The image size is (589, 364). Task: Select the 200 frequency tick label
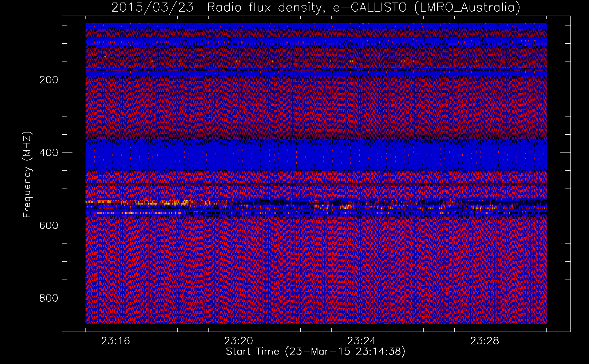tap(49, 80)
